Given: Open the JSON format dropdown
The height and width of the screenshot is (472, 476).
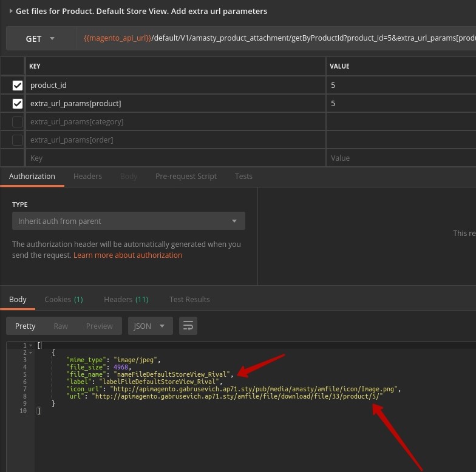Looking at the screenshot, I should click(149, 326).
